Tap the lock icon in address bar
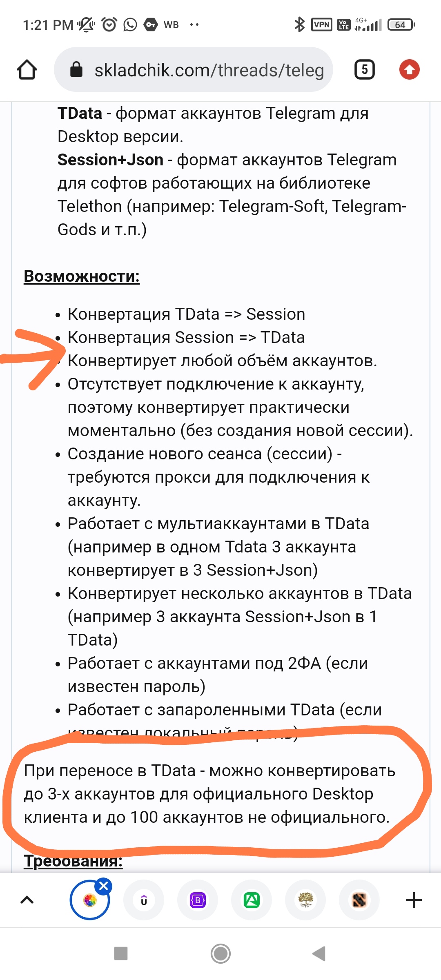Screen dimensions: 441x980 76,70
